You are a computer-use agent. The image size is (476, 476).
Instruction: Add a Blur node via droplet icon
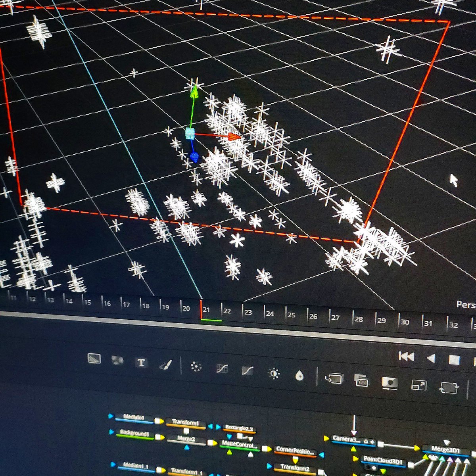(299, 375)
